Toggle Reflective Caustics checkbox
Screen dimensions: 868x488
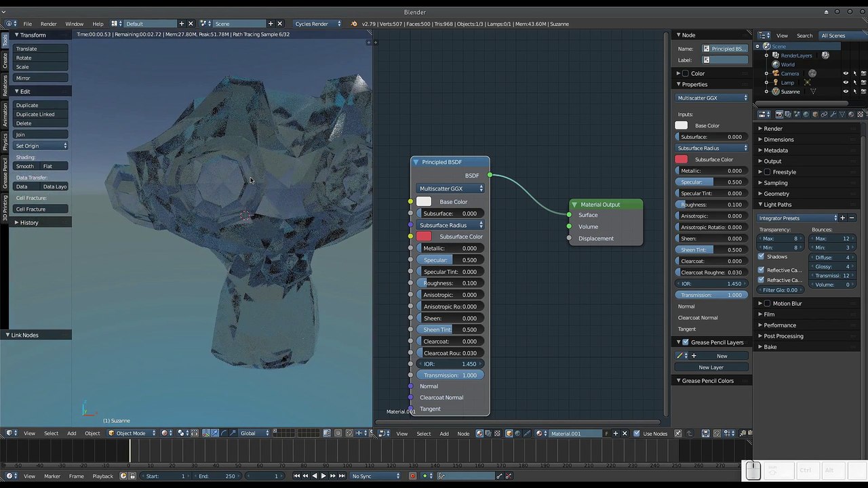tap(761, 270)
